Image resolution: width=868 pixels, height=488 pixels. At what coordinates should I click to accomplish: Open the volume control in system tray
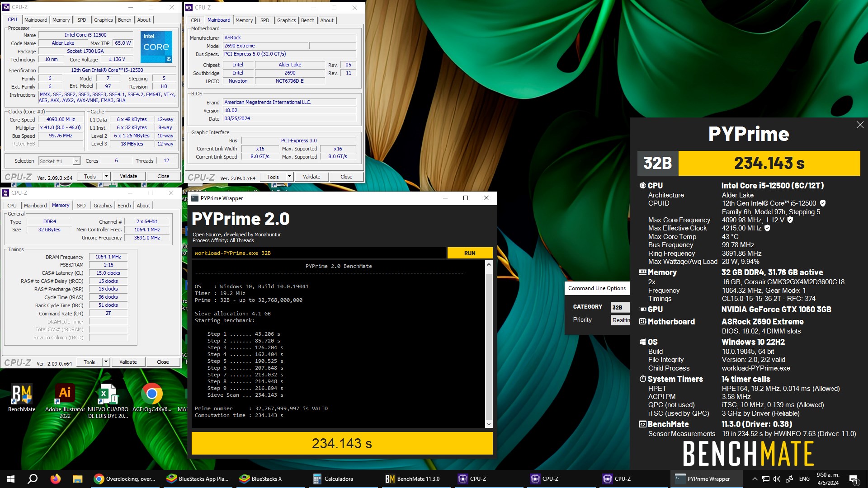tap(777, 479)
